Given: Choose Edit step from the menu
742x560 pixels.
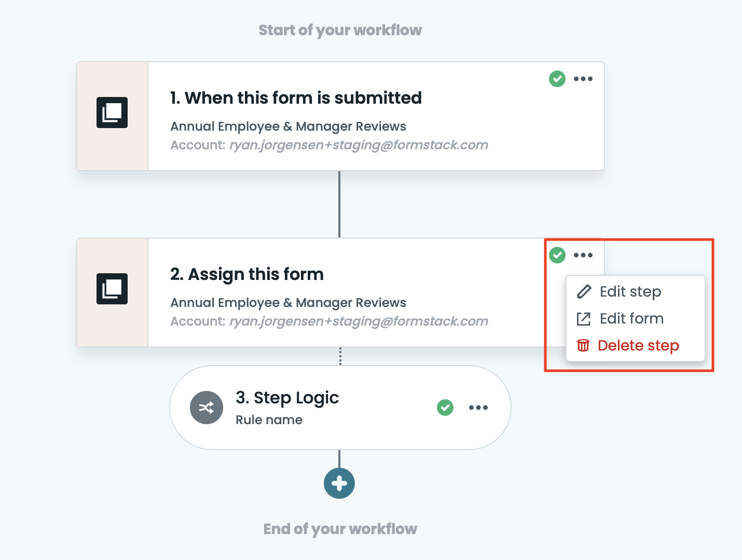Looking at the screenshot, I should pos(630,291).
